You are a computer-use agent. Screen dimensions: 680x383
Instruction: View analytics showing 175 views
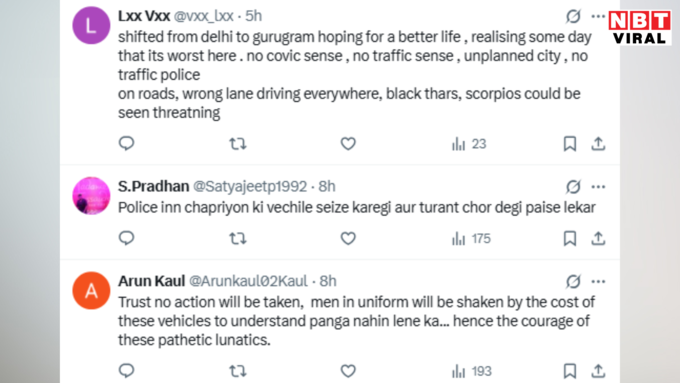pos(471,239)
